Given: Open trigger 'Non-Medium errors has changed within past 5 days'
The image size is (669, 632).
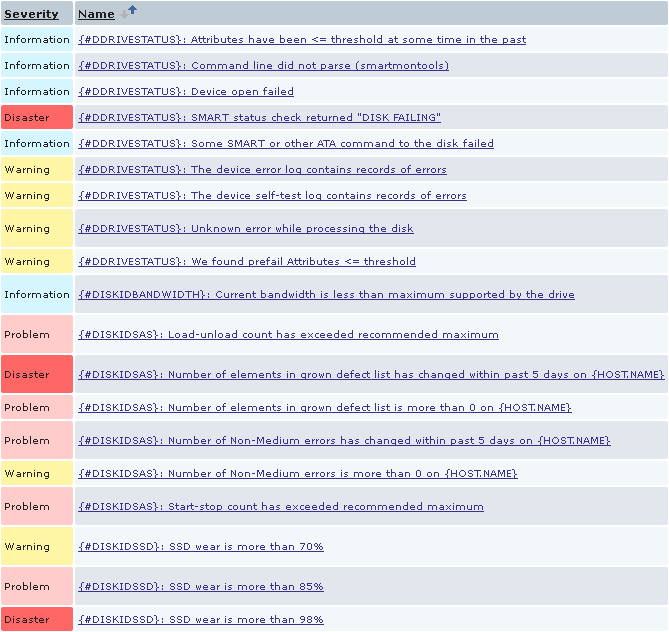Looking at the screenshot, I should 344,441.
